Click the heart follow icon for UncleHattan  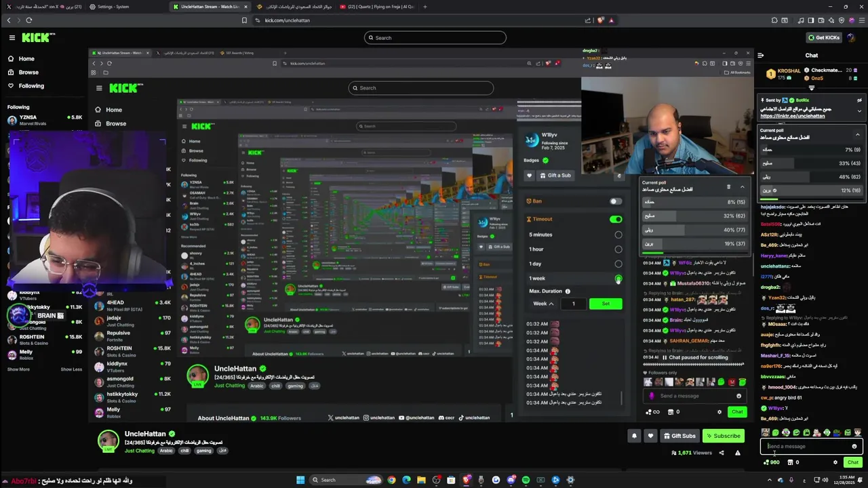click(650, 436)
